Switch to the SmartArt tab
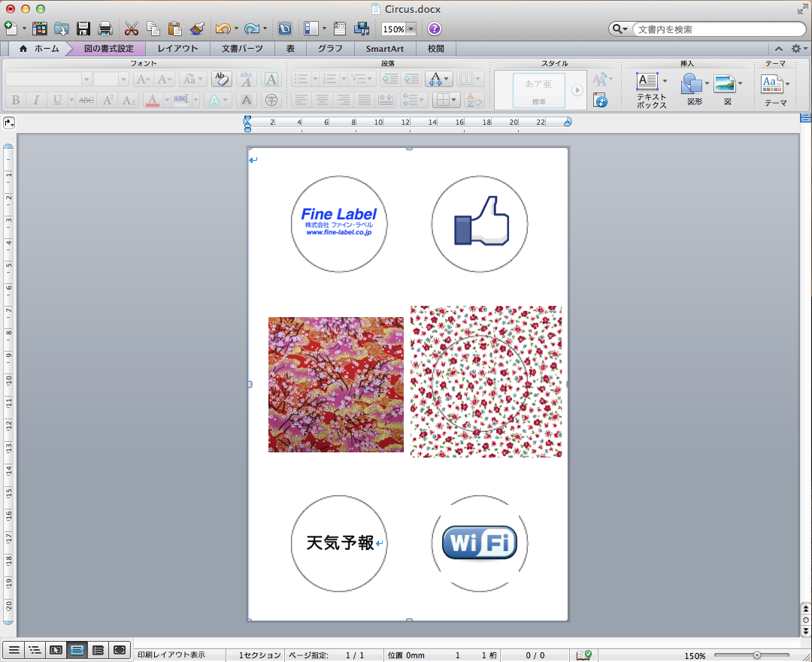Image resolution: width=812 pixels, height=662 pixels. 385,49
